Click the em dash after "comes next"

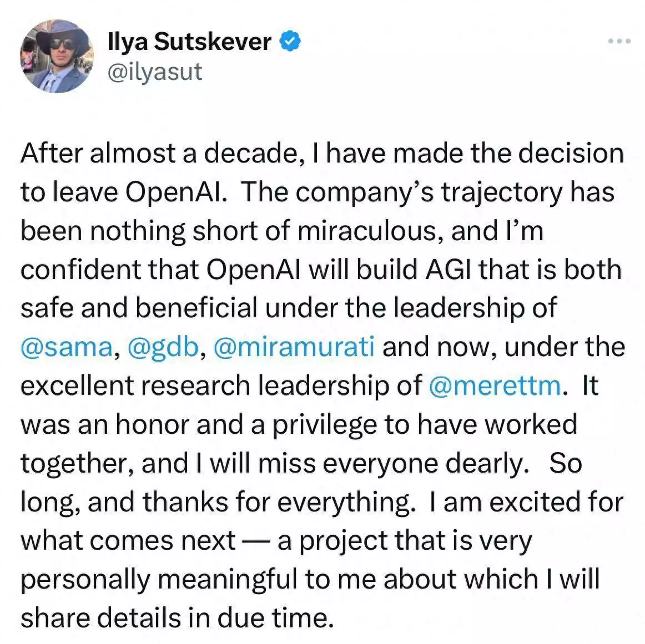pos(256,541)
